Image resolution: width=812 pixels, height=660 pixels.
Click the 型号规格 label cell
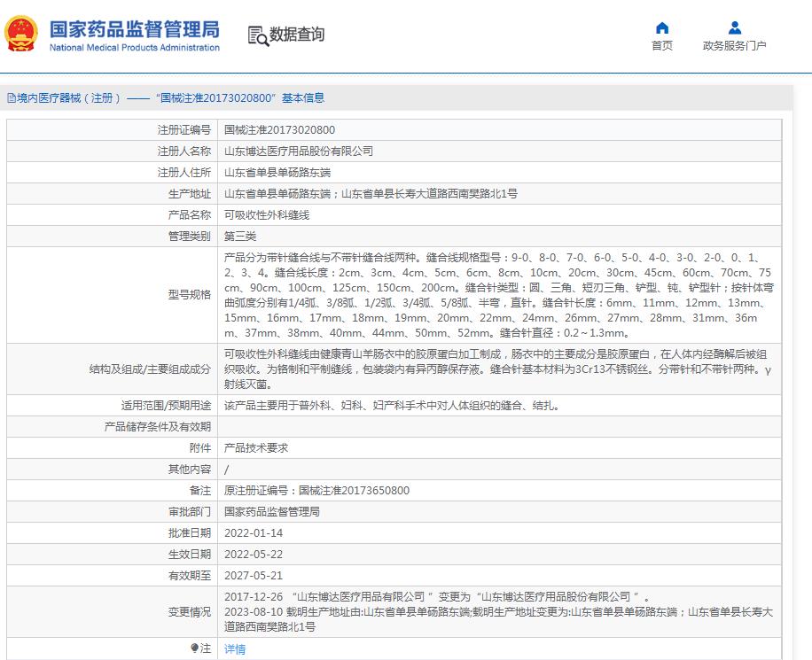point(112,294)
